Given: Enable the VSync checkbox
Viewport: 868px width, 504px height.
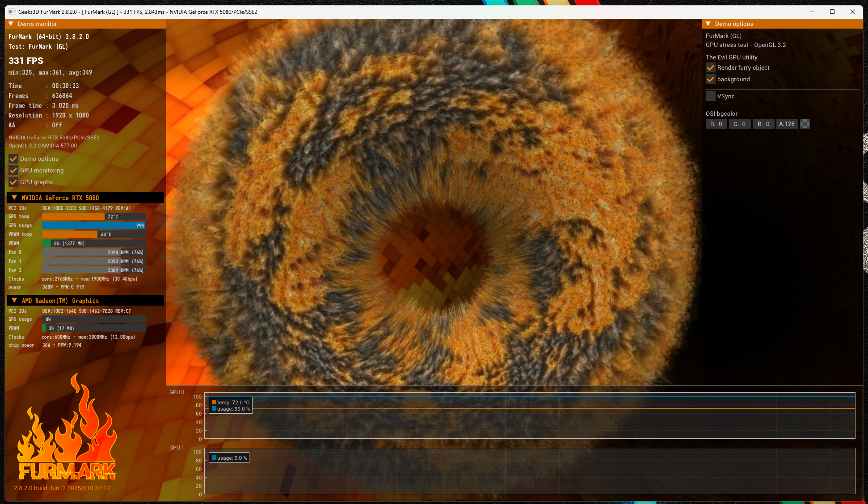Looking at the screenshot, I should coord(711,96).
